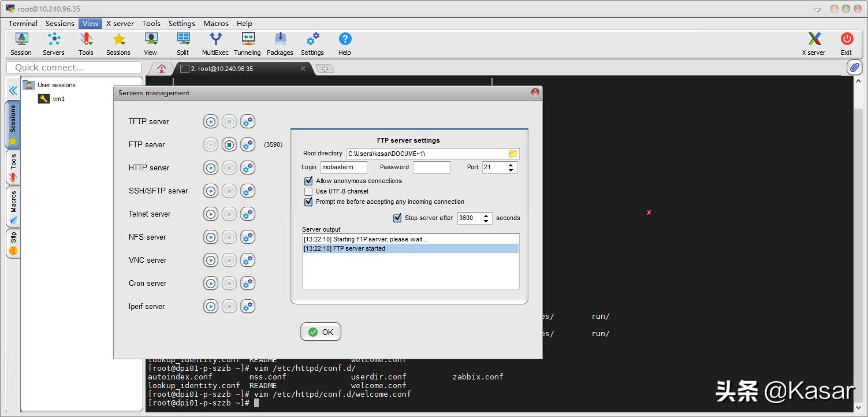The image size is (868, 417).
Task: Stop the running FTP server
Action: (x=229, y=145)
